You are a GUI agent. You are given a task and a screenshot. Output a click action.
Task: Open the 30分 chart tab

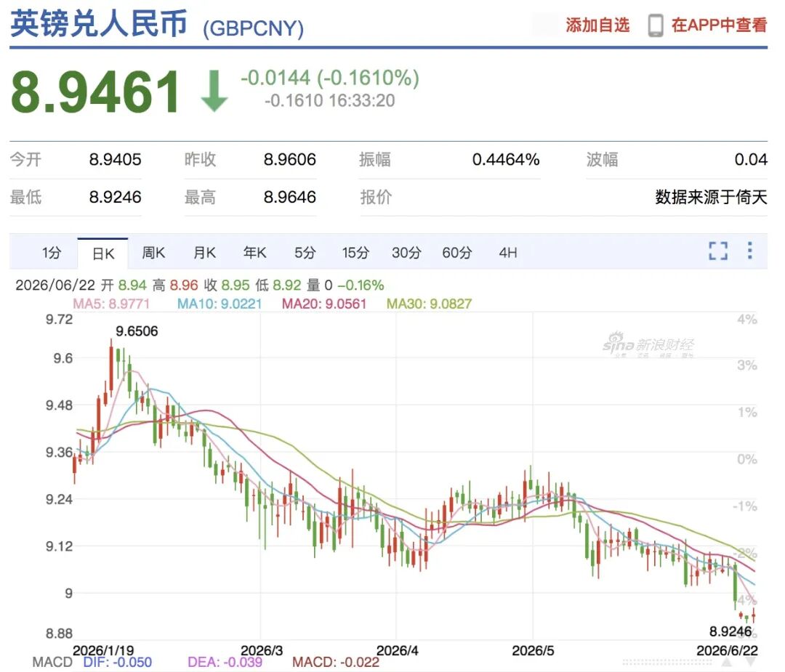point(406,252)
